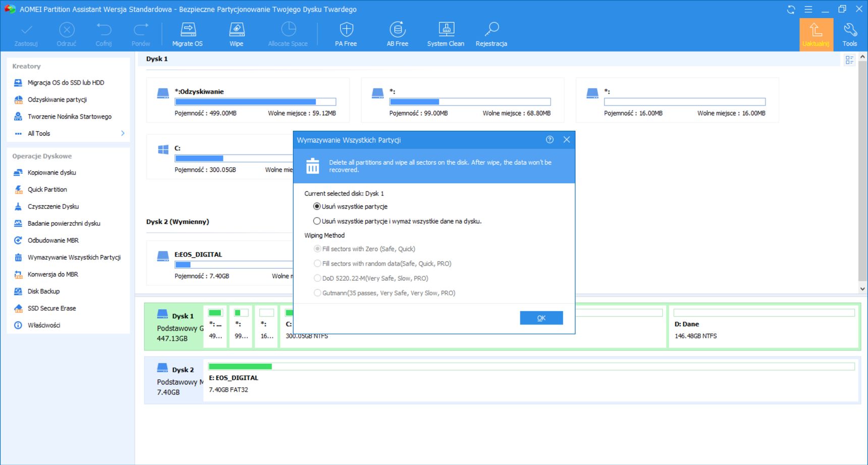Click the E:EOS_DIGITAL drive icon

[163, 256]
